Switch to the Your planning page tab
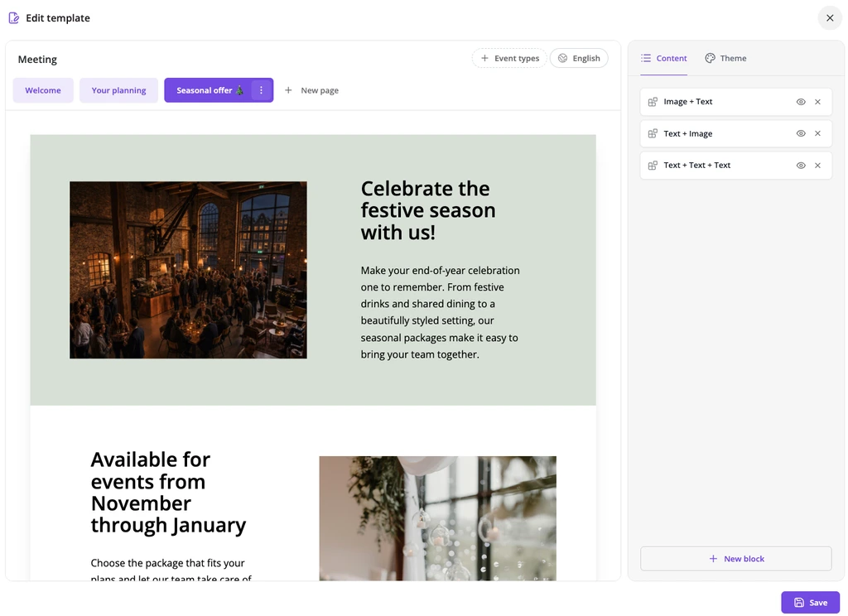 [118, 90]
